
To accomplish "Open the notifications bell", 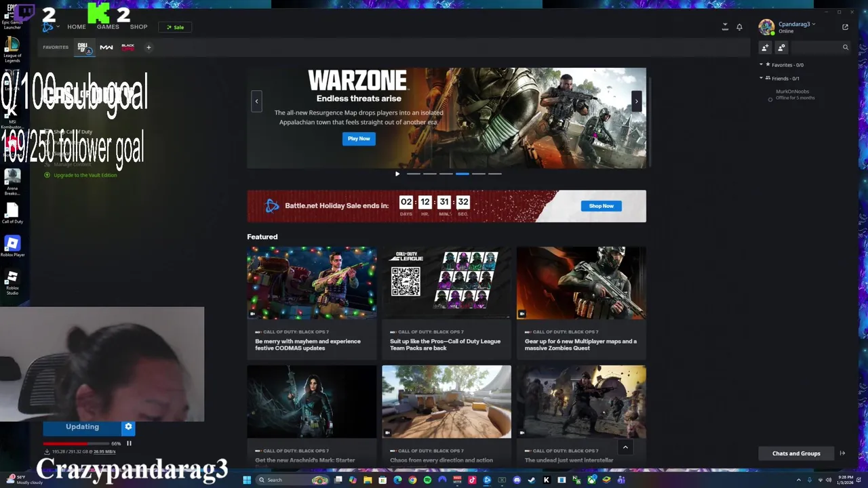I will pyautogui.click(x=739, y=27).
